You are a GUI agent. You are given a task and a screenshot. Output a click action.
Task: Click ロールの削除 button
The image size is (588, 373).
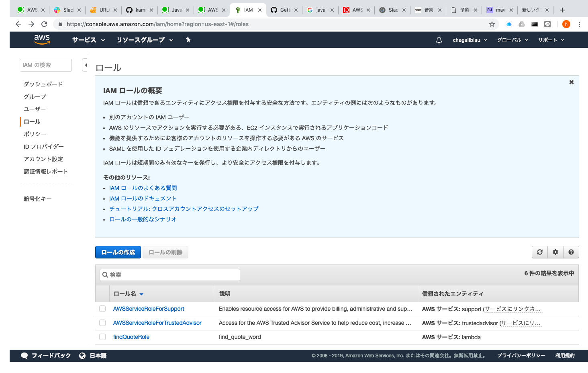coord(165,252)
